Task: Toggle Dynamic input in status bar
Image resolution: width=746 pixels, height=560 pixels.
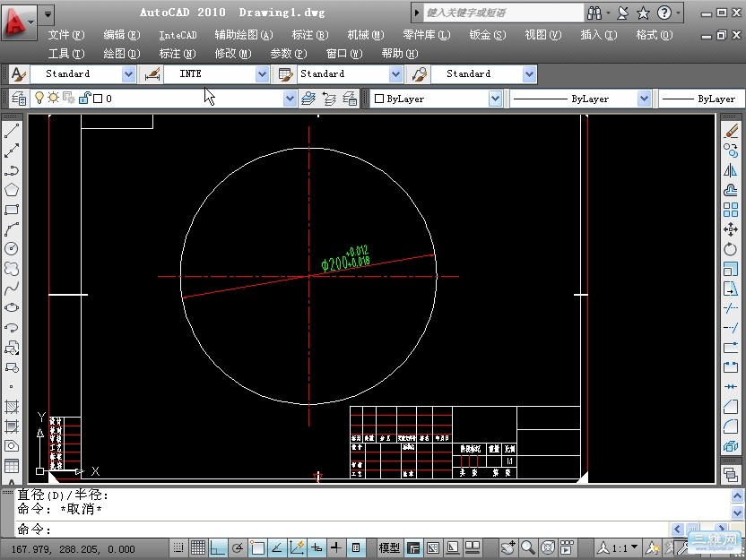Action: (x=317, y=548)
